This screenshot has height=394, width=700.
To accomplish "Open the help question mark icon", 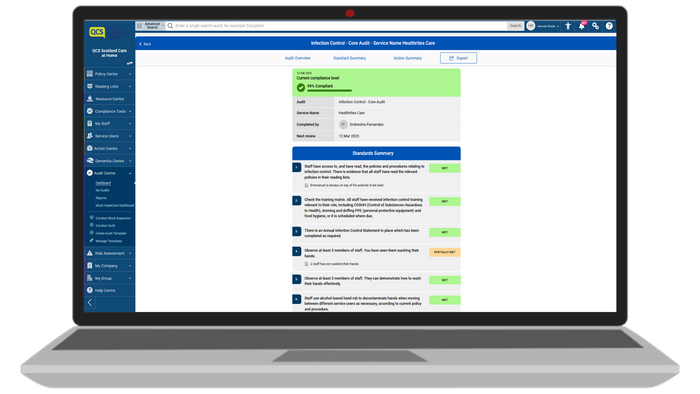I will pos(609,26).
